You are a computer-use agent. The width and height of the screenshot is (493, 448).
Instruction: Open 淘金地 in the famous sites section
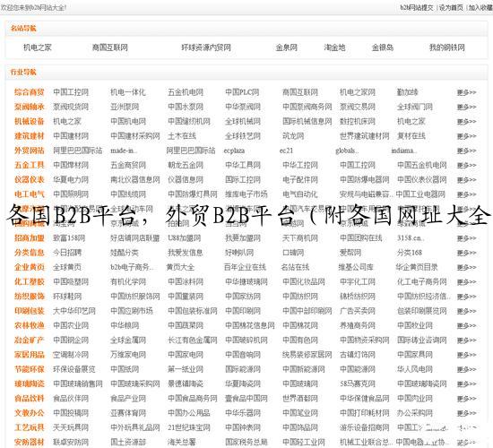334,47
